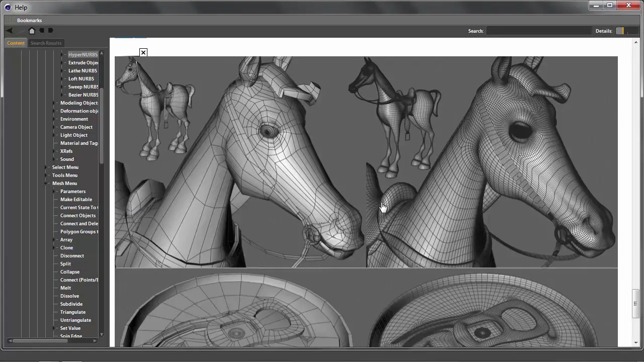Close the enlarged image with the X button
This screenshot has width=644, height=362.
click(143, 52)
